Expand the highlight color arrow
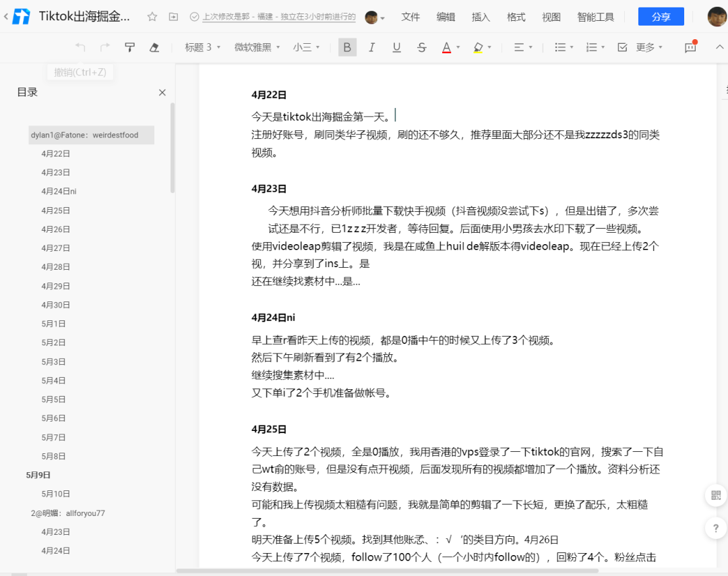This screenshot has width=728, height=576. 490,47
